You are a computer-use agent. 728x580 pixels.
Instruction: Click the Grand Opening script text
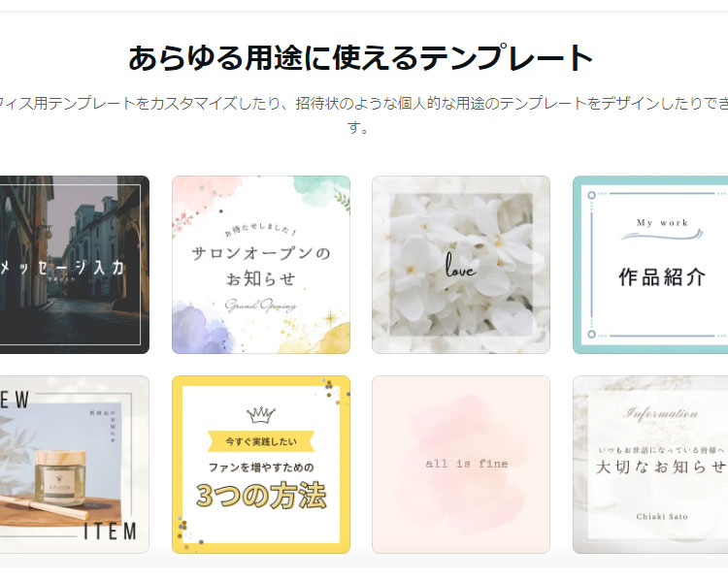point(261,306)
